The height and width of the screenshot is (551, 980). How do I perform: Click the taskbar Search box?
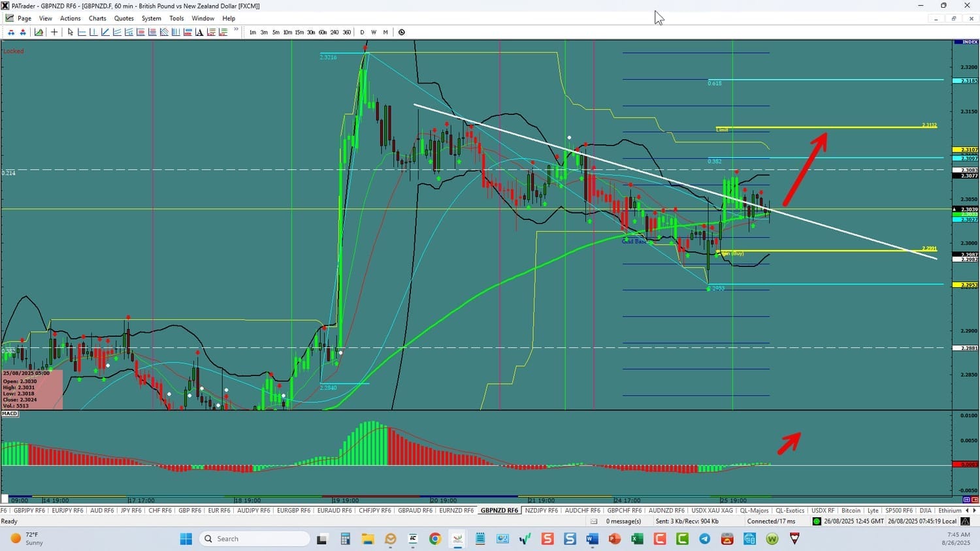click(253, 539)
